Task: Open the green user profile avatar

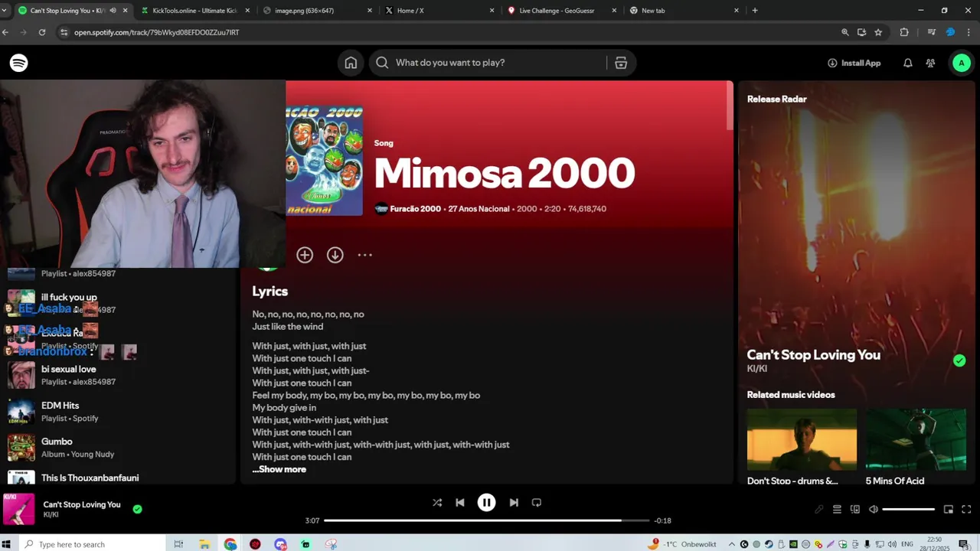Action: 962,63
